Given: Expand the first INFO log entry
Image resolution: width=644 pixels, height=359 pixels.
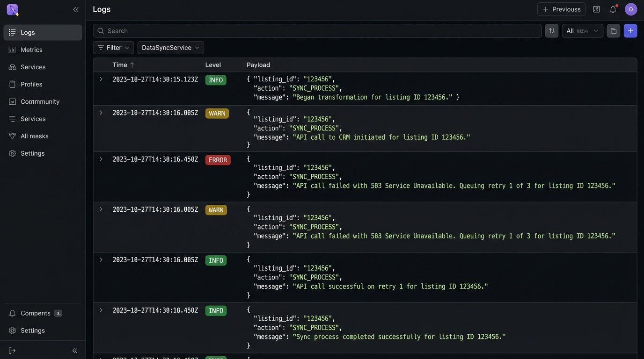Looking at the screenshot, I should coord(101,79).
